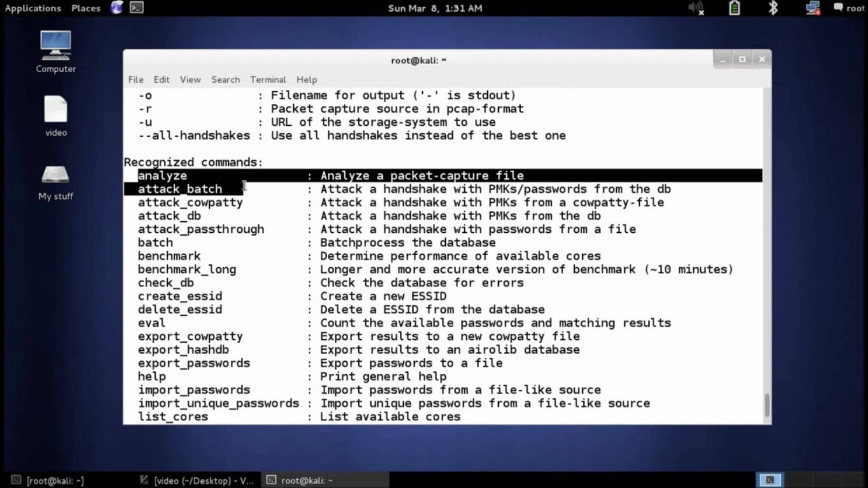Click the 'list_cores' command text
Viewport: 868px width, 488px height.
click(173, 417)
